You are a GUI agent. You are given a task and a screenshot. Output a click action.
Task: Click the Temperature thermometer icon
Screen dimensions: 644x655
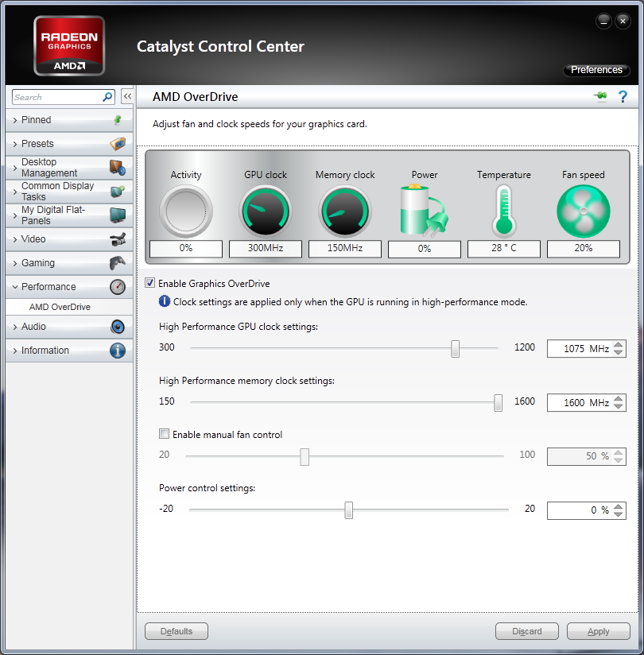(504, 211)
